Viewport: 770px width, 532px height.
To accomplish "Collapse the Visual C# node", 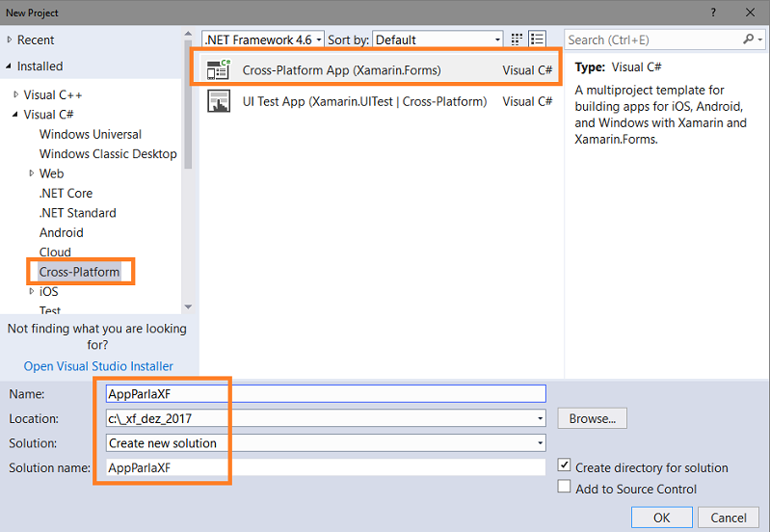I will tap(15, 114).
